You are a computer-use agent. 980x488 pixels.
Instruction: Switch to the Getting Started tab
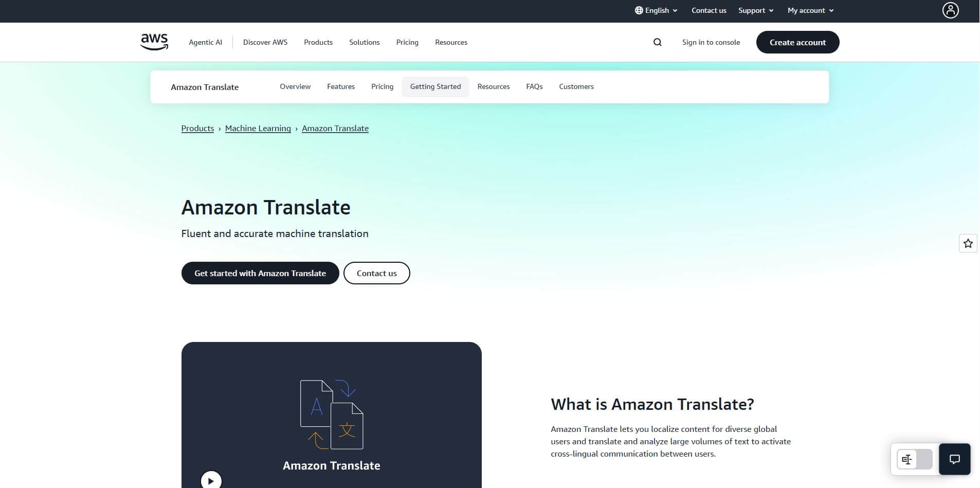[x=435, y=86]
